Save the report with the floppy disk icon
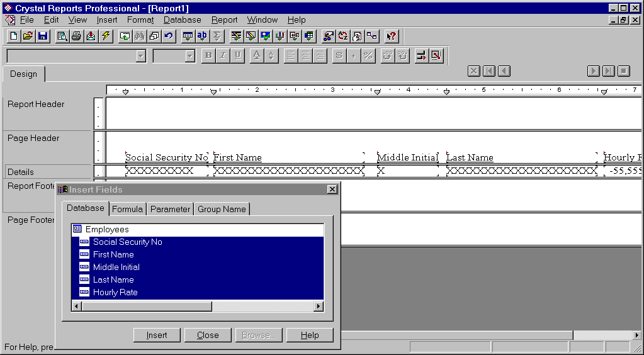 [x=43, y=36]
